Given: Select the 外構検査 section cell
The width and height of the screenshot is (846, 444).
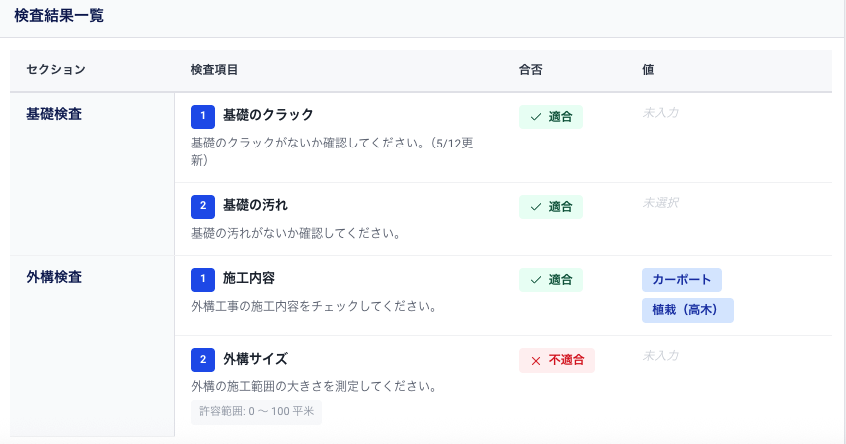Looking at the screenshot, I should point(54,277).
